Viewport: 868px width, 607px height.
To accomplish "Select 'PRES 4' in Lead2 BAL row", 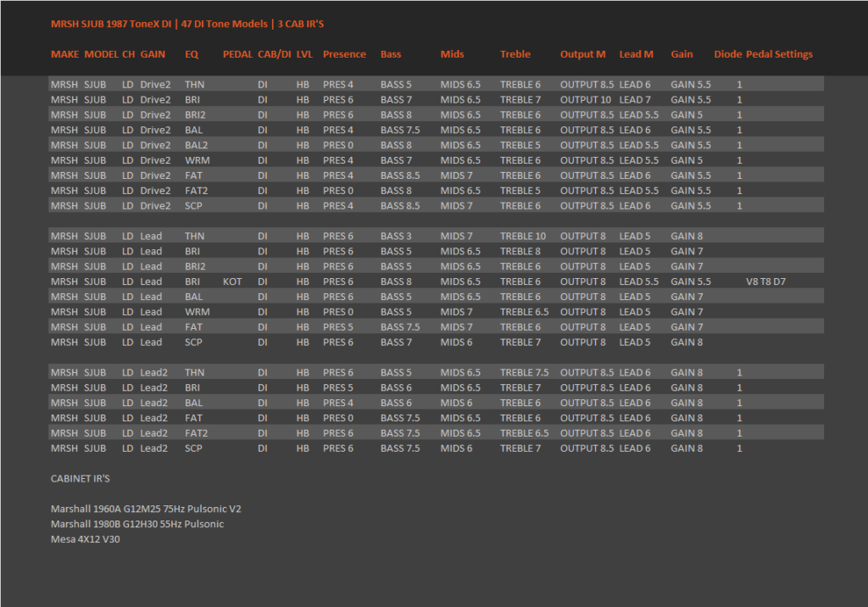I will (338, 404).
